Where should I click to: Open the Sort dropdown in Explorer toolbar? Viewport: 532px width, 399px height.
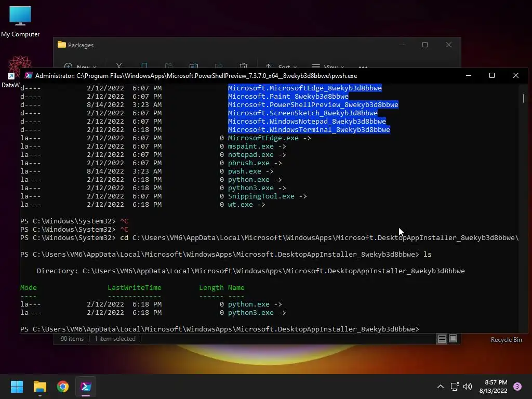coord(281,66)
